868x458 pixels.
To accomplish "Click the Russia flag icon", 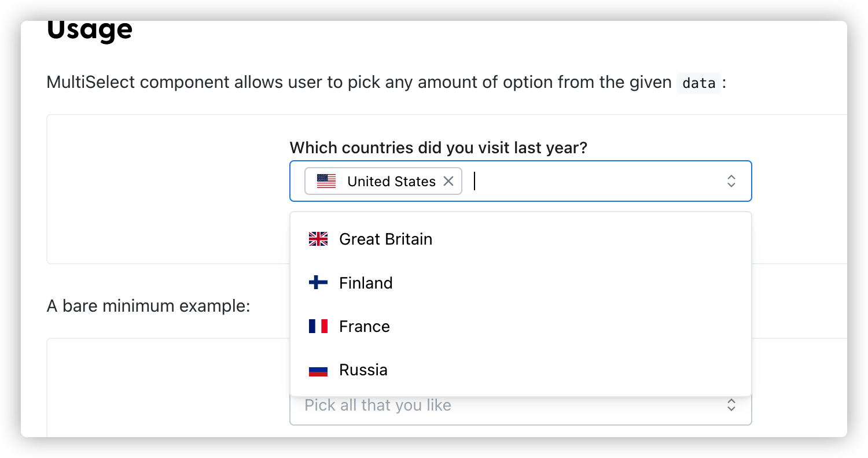I will click(x=318, y=370).
